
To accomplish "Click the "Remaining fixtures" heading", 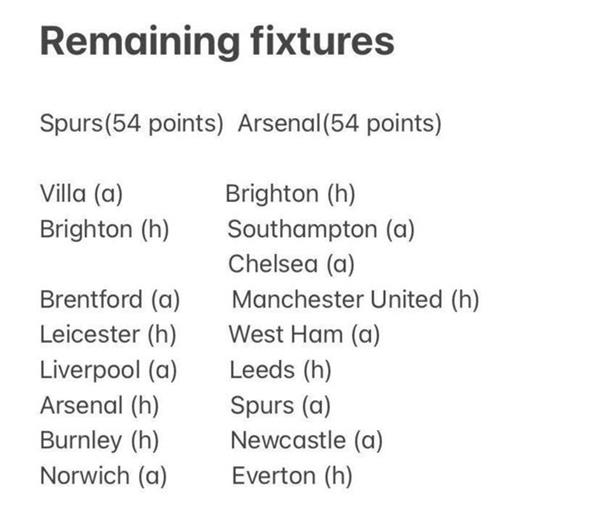I will pyautogui.click(x=216, y=42).
